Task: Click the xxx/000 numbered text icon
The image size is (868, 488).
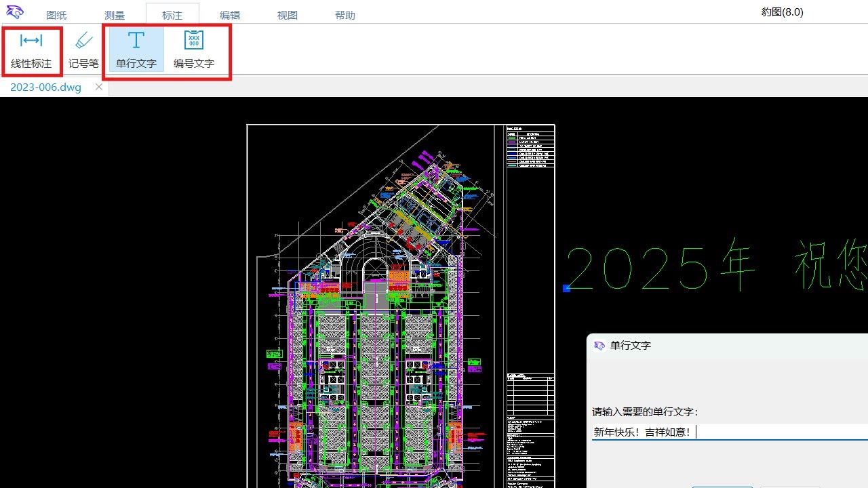Action: click(x=193, y=39)
